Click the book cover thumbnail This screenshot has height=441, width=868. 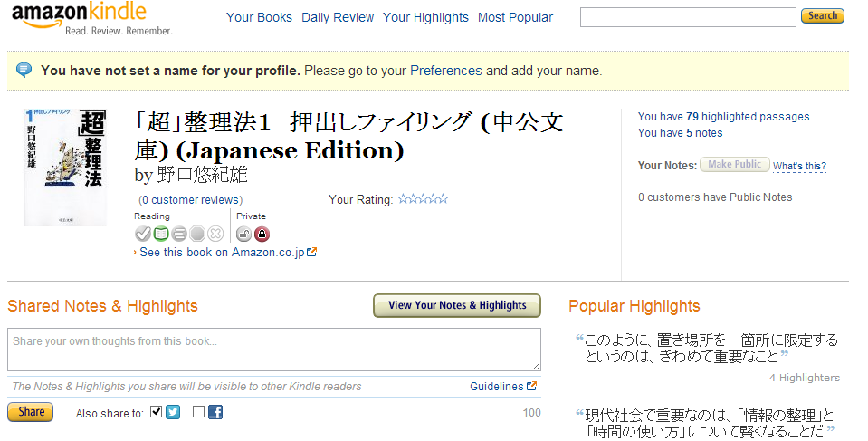[65, 167]
